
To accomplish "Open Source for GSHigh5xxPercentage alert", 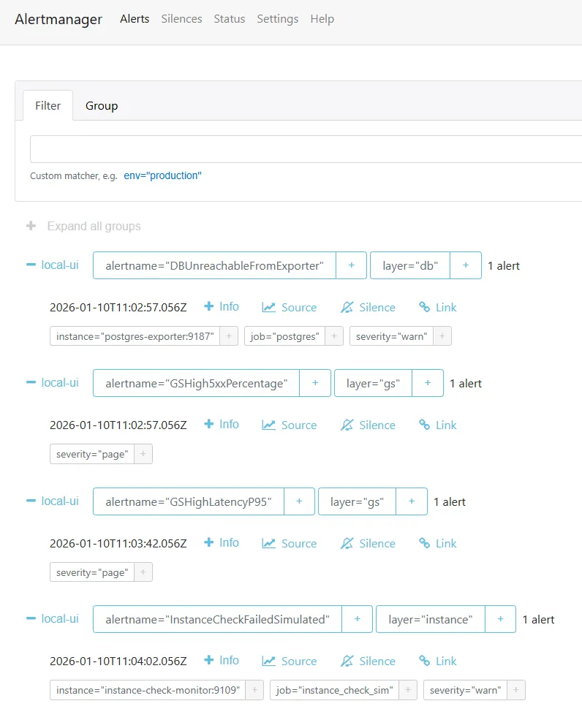I will click(289, 425).
